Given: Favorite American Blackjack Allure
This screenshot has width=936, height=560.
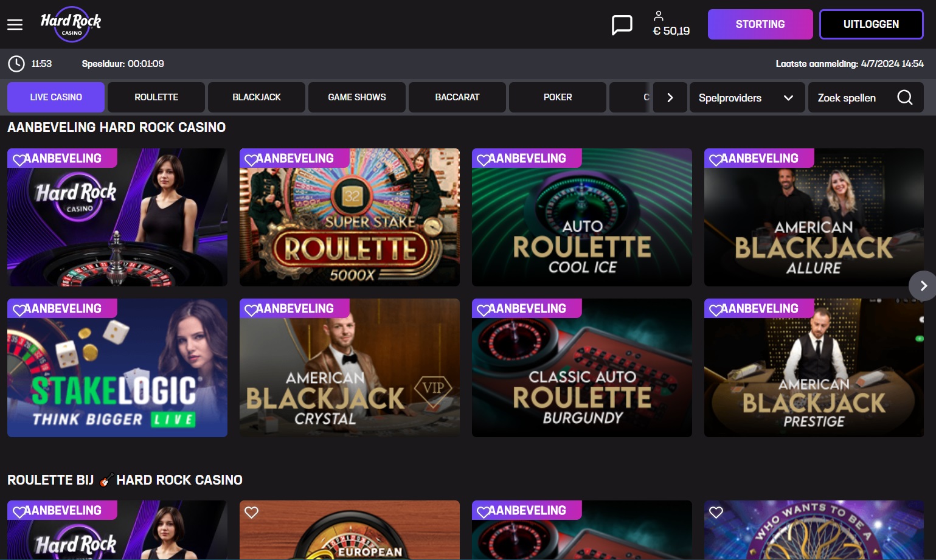Looking at the screenshot, I should 716,159.
